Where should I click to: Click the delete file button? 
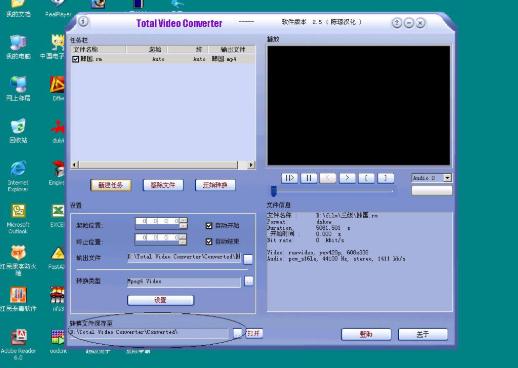tap(163, 185)
